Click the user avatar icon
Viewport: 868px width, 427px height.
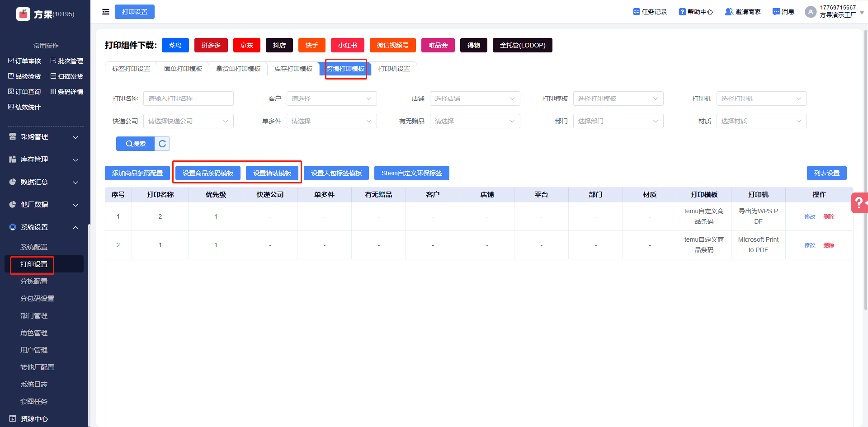(810, 12)
